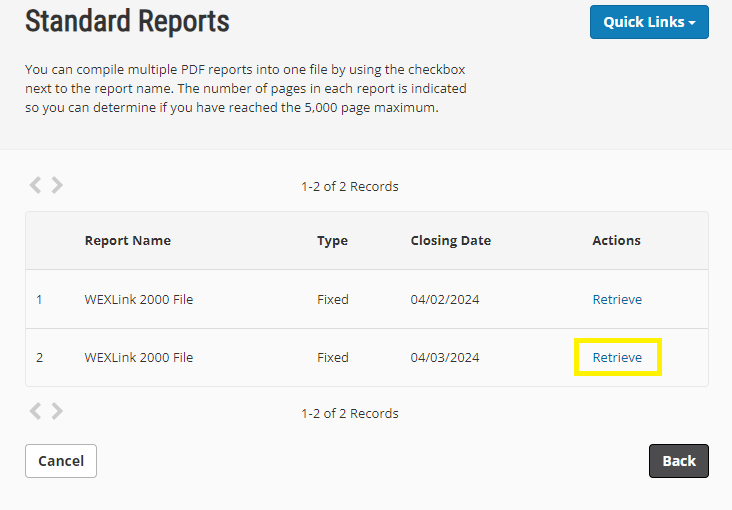
Task: Select the Actions column header
Action: tap(616, 241)
